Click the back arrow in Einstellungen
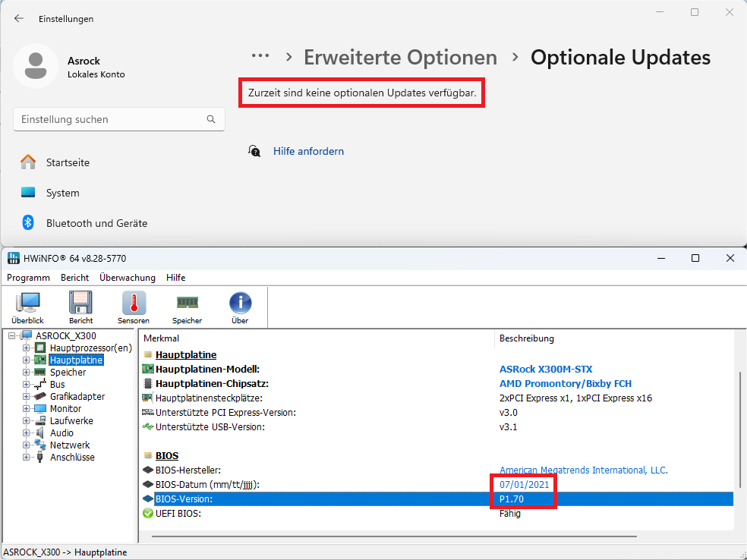The width and height of the screenshot is (747, 560). pyautogui.click(x=19, y=18)
